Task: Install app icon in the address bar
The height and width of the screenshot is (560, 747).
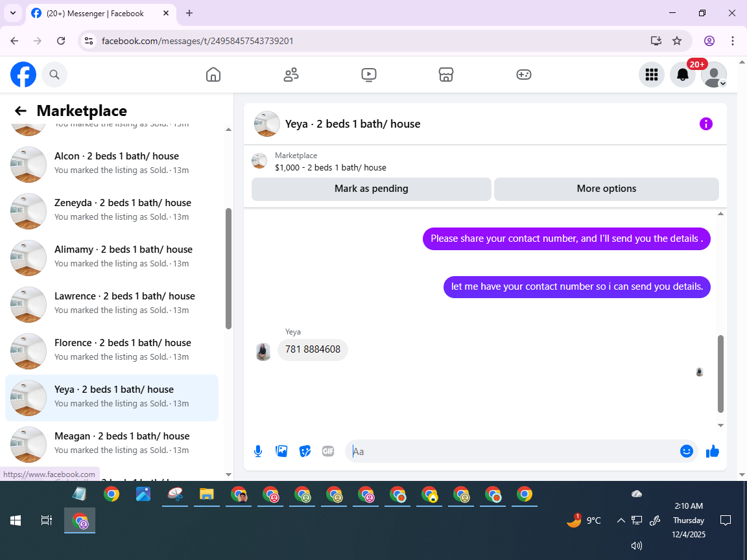Action: pos(656,41)
